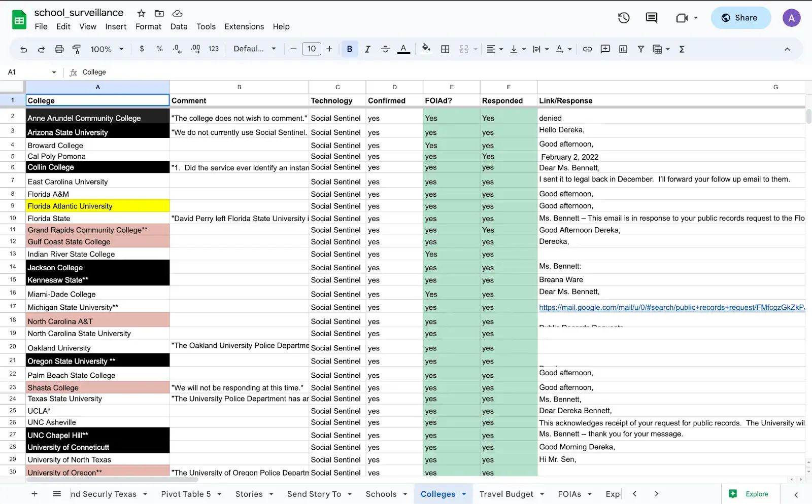
Task: Insert a chart icon
Action: (x=623, y=49)
